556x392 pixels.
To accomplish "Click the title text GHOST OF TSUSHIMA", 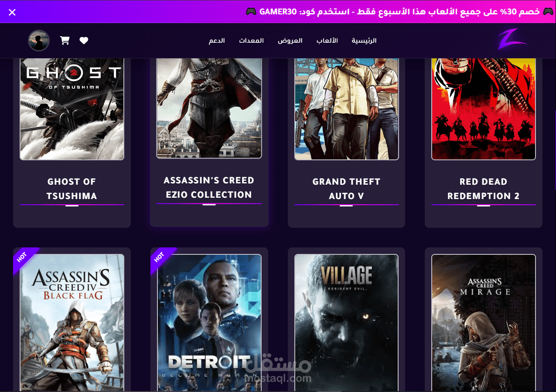I will (72, 189).
